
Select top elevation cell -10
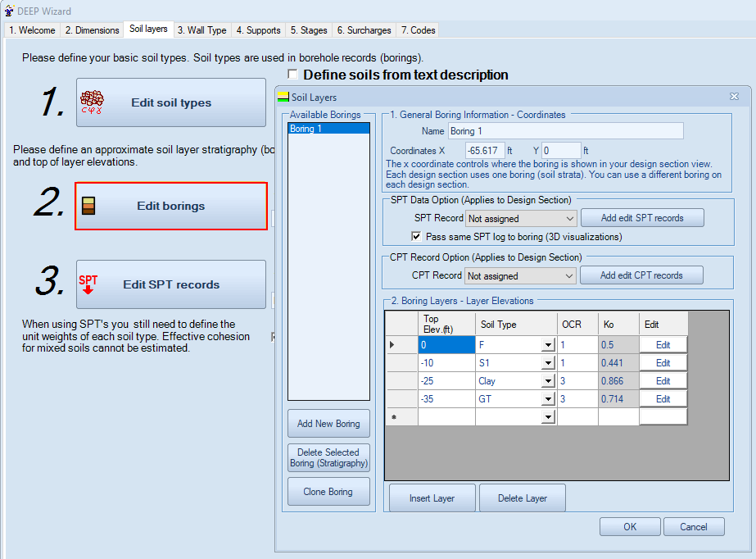(x=446, y=363)
